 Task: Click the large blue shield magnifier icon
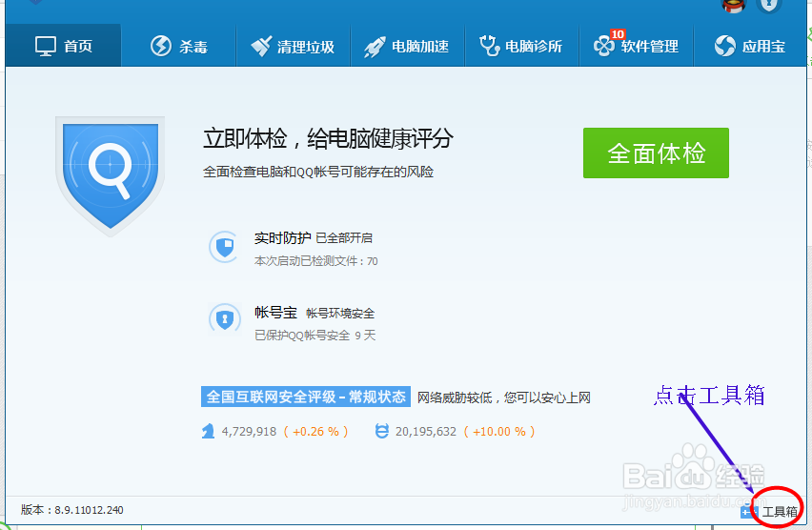110,175
